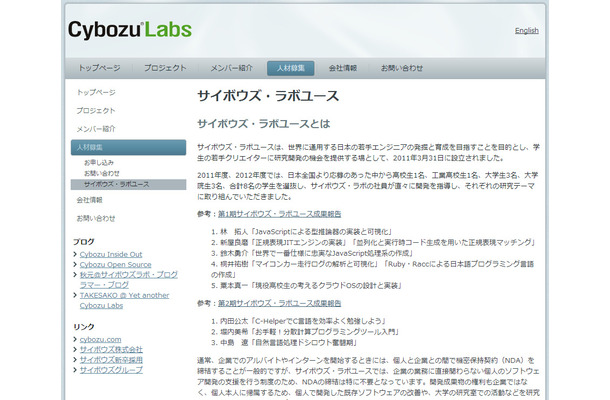Viewport: 610px width, 400px height.
Task: Click the Cybozu Labs logo
Action: click(130, 30)
